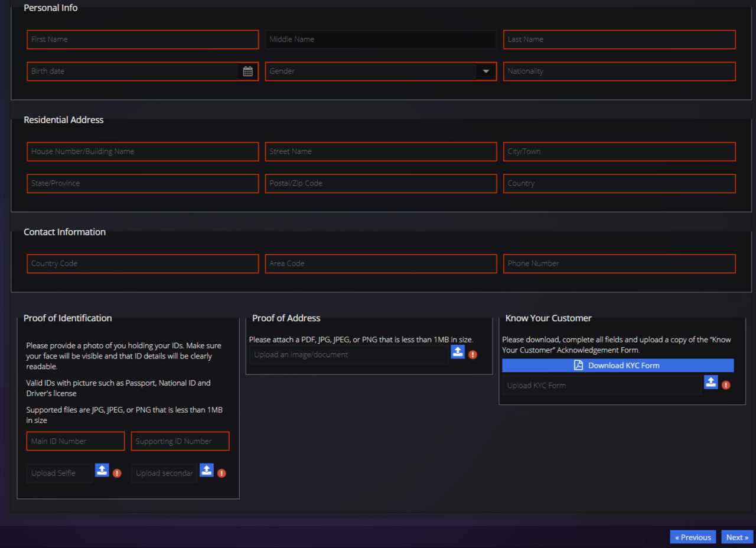Open the Birth date calendar picker icon
Screen dimensions: 756x548
pyautogui.click(x=248, y=71)
